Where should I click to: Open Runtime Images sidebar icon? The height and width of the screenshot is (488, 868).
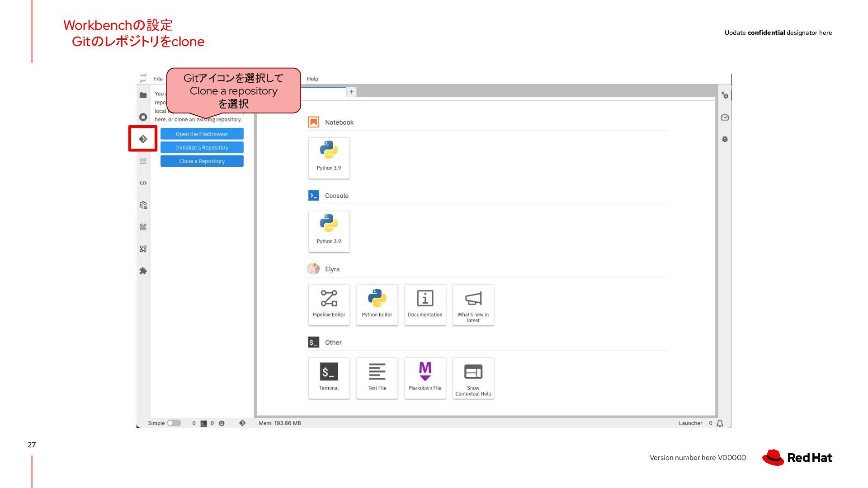coord(143,227)
